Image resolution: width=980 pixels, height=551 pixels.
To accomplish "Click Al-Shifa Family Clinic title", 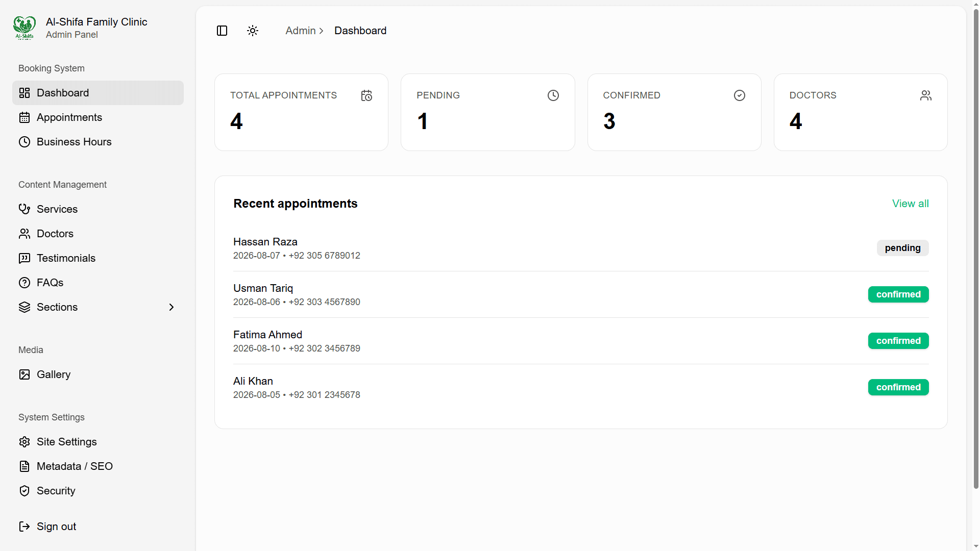I will tap(96, 22).
